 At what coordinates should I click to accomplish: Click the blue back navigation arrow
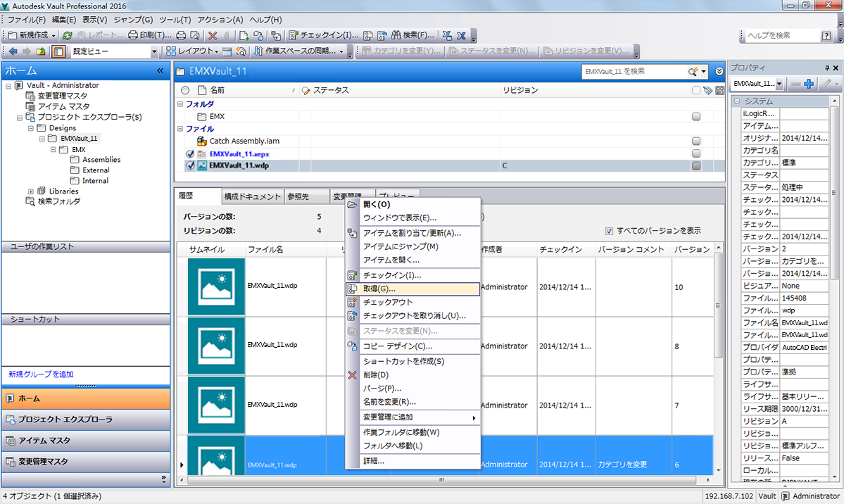click(x=13, y=51)
